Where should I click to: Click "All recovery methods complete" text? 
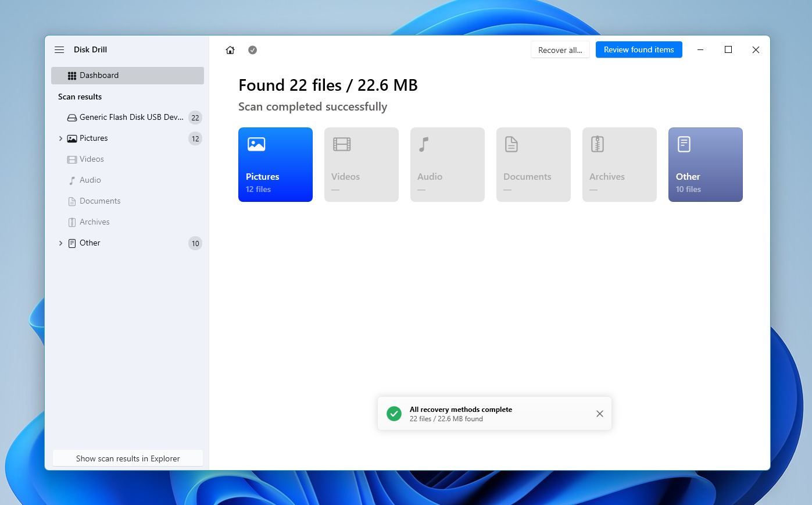point(461,410)
